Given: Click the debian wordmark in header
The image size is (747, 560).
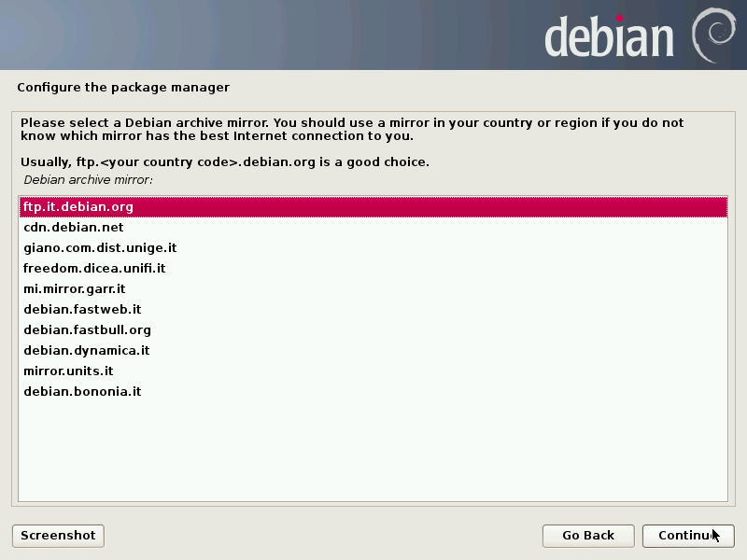Looking at the screenshot, I should [x=609, y=36].
